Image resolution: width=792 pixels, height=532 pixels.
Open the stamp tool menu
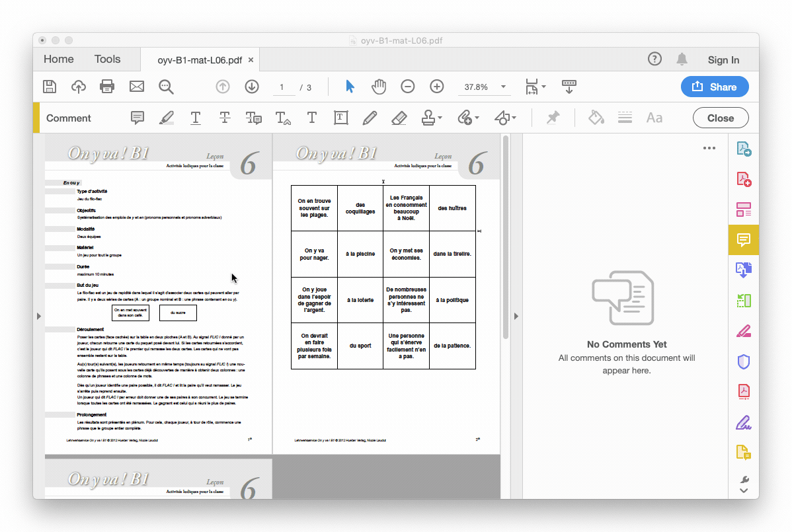coord(431,118)
